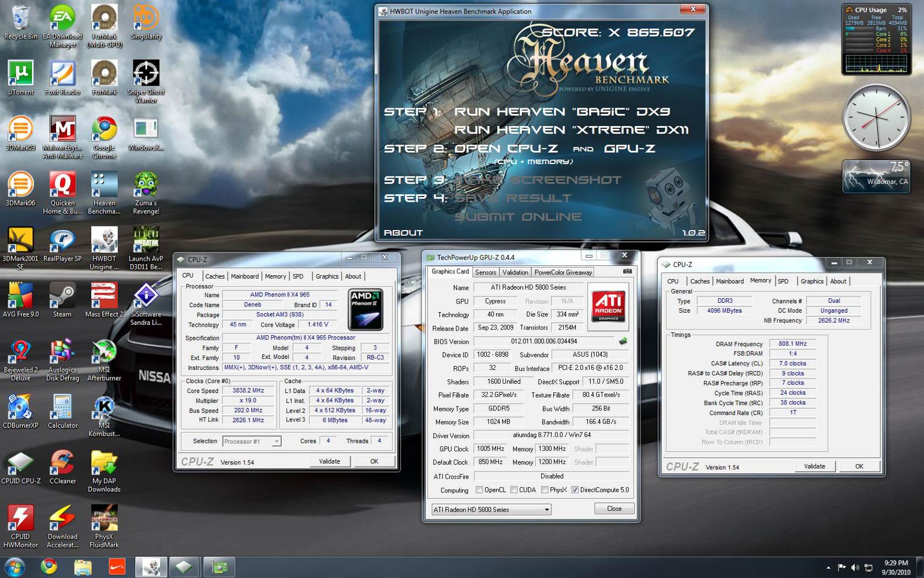The width and height of the screenshot is (924, 578).
Task: Launch Steam desktop shortcut
Action: click(62, 299)
